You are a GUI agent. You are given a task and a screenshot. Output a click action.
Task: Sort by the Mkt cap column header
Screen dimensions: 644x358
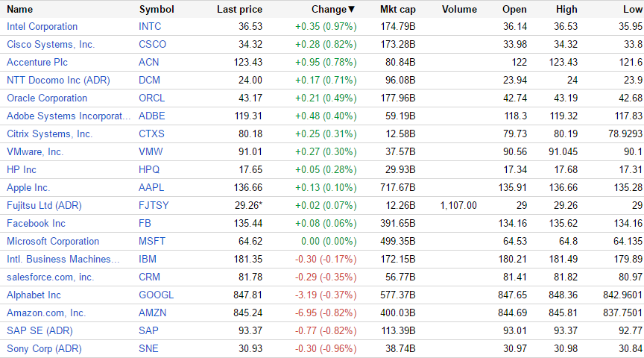click(x=397, y=9)
